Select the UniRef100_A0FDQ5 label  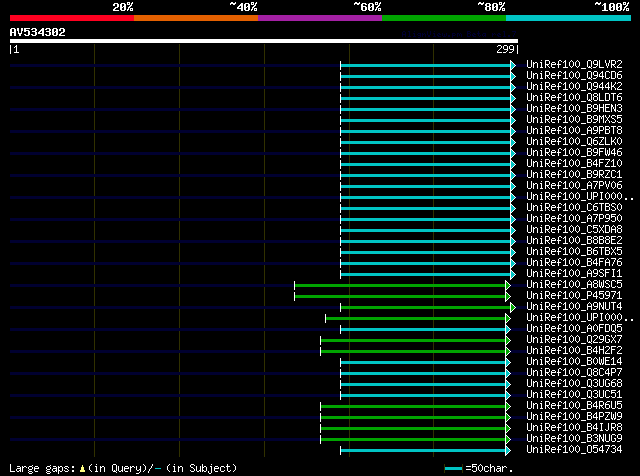(x=574, y=329)
